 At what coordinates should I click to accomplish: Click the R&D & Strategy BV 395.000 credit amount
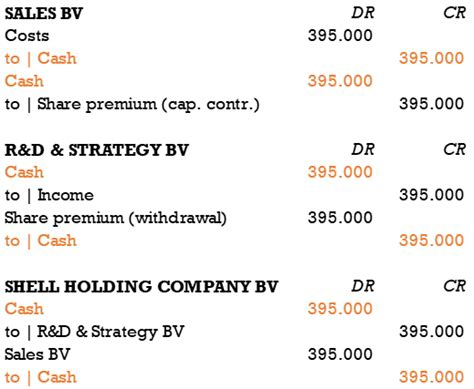click(x=431, y=332)
